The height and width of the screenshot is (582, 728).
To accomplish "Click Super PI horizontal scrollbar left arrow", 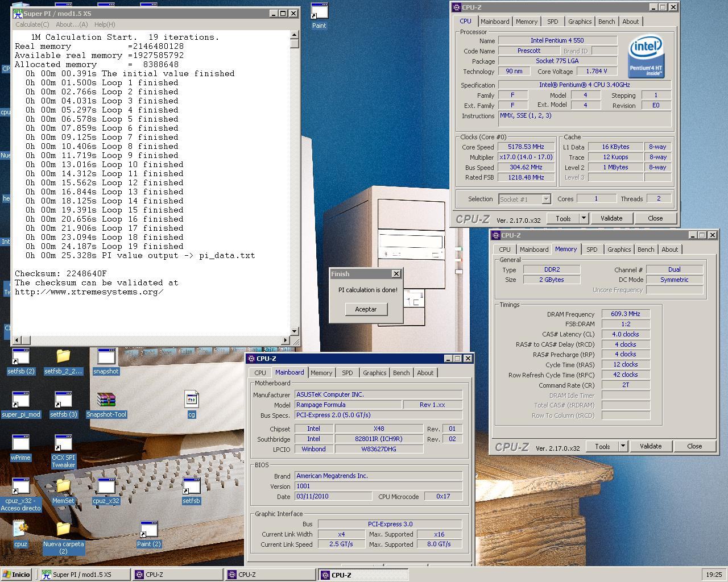I will coord(17,340).
